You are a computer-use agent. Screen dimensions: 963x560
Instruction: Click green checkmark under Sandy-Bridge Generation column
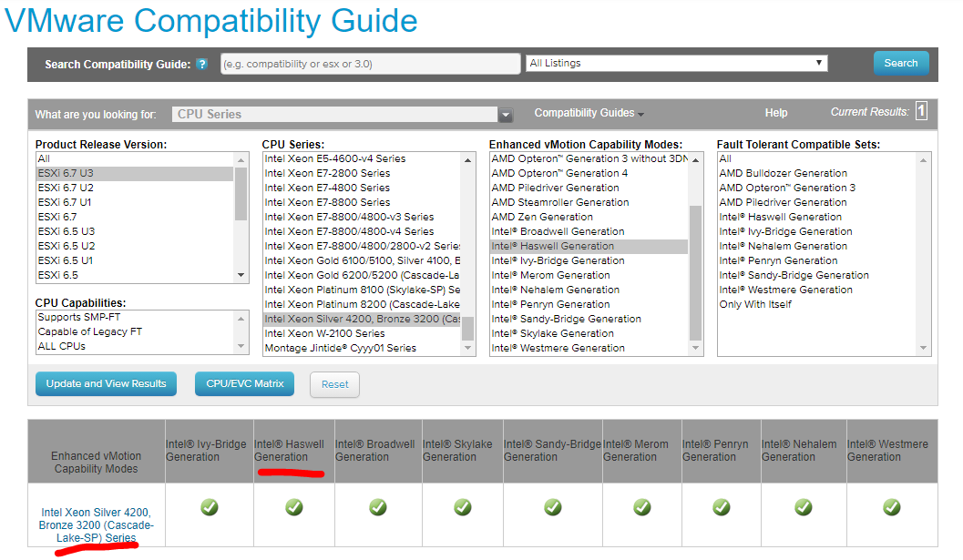tap(553, 507)
